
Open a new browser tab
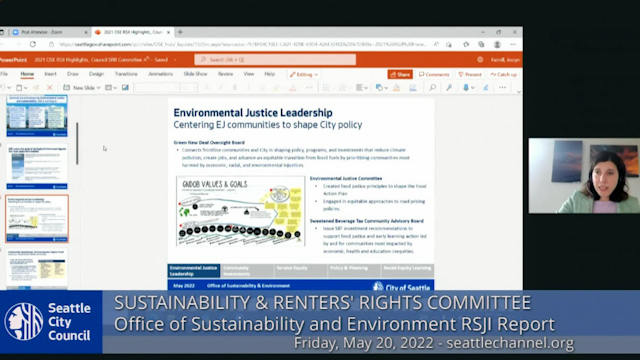180,32
